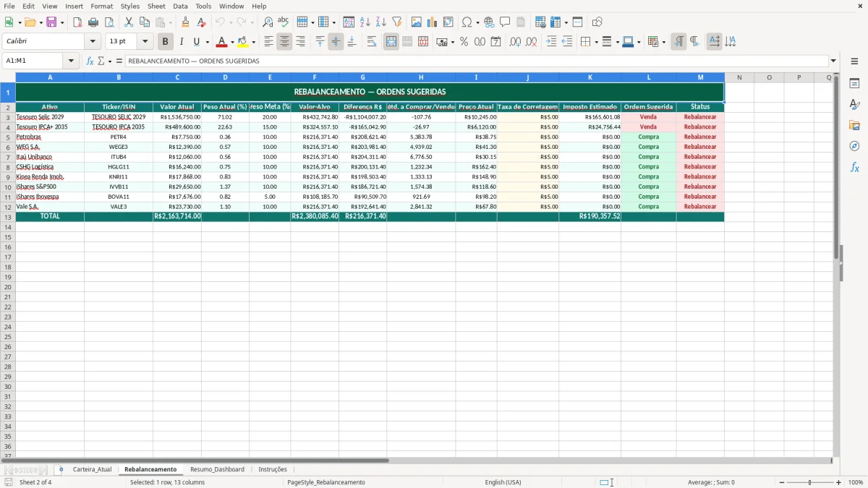
Task: Switch to the Resumo_Dashboard sheet tab
Action: [217, 469]
